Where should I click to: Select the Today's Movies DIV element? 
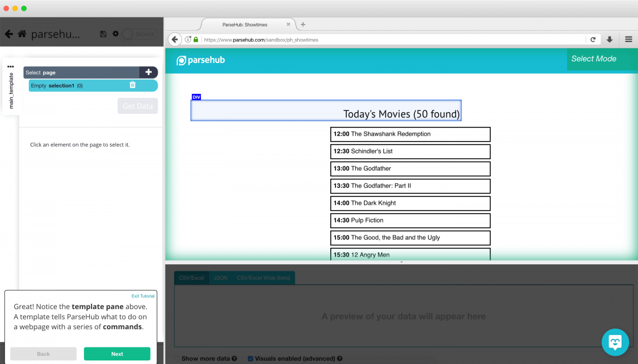(x=325, y=111)
